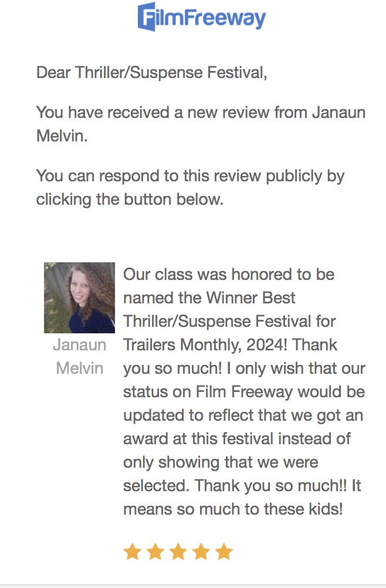
Task: Click the gray "Melvin" surname under the photo
Action: [79, 368]
